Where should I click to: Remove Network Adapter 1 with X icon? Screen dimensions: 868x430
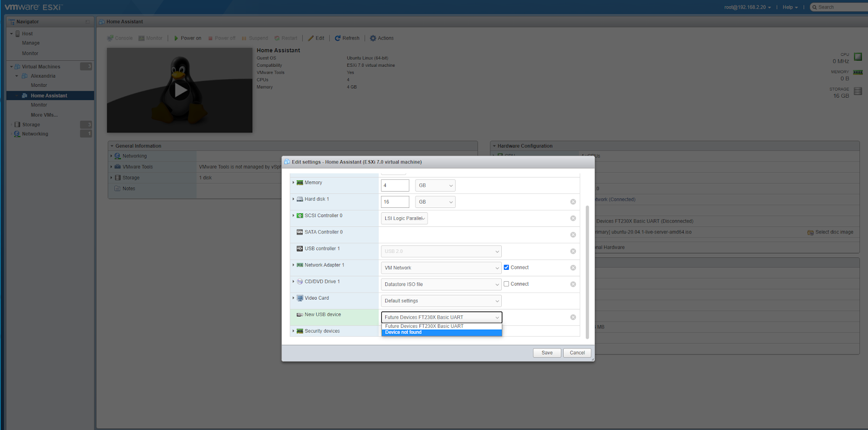(573, 268)
